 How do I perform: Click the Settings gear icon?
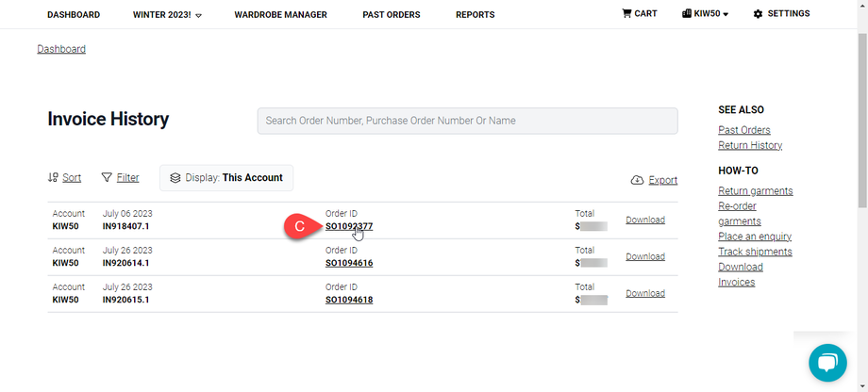coord(758,14)
